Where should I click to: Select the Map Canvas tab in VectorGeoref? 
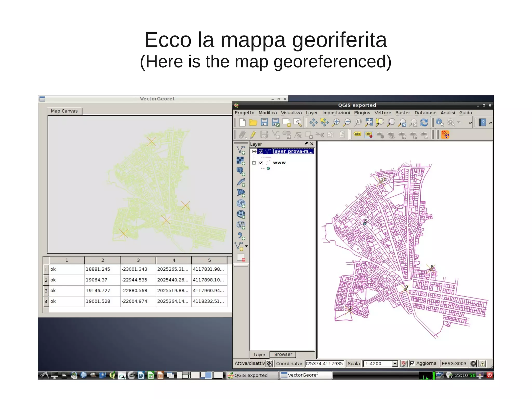point(64,111)
